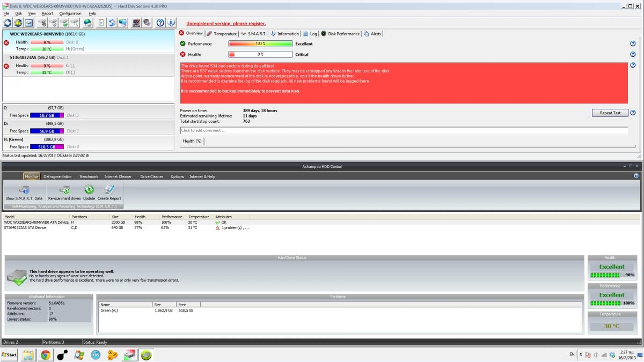Click the disk image toolbar icon

click(x=28, y=23)
